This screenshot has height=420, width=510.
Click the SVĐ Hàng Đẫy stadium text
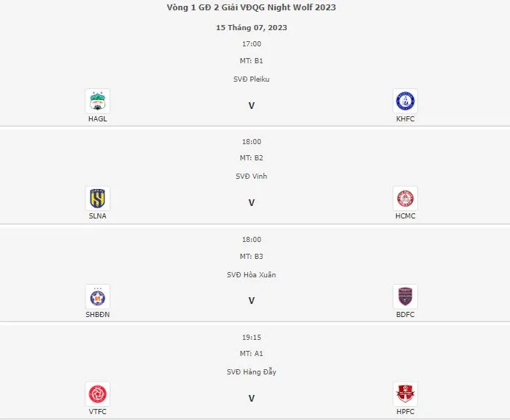point(251,372)
